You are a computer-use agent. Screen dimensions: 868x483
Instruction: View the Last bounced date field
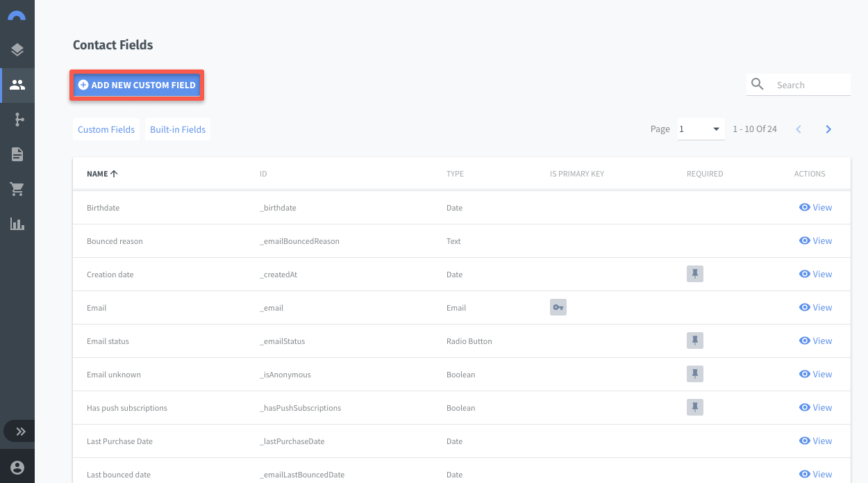[x=815, y=474]
